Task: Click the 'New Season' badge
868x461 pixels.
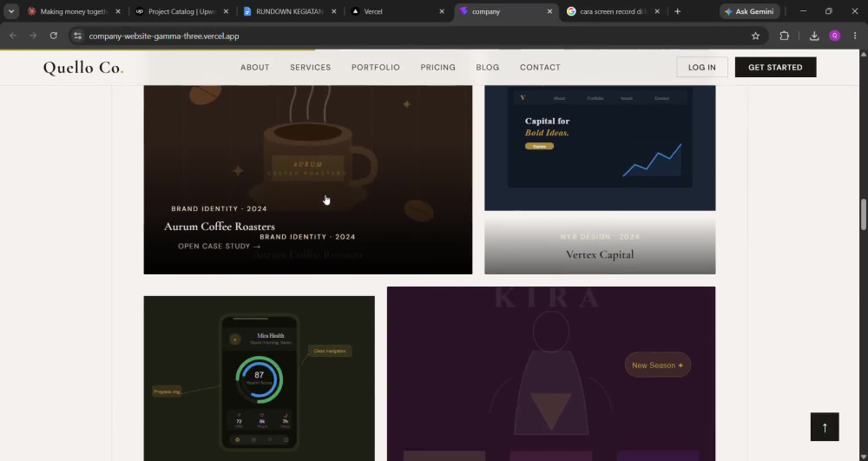Action: (658, 366)
